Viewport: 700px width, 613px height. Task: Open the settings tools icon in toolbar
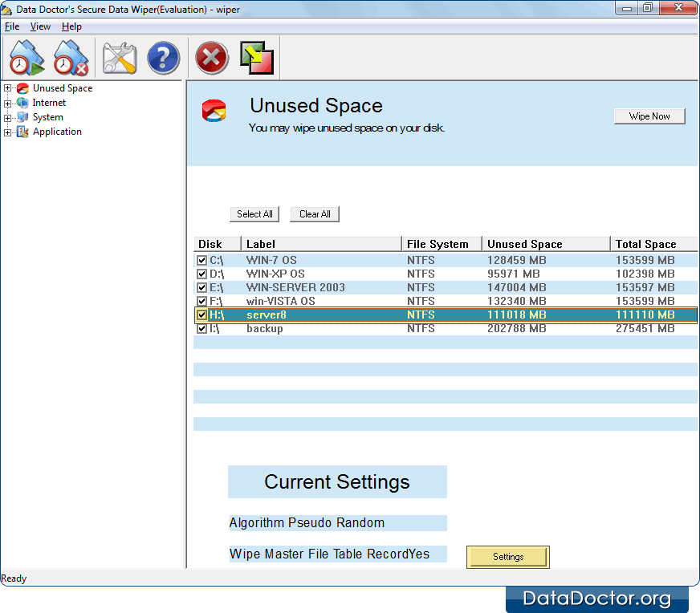click(119, 58)
